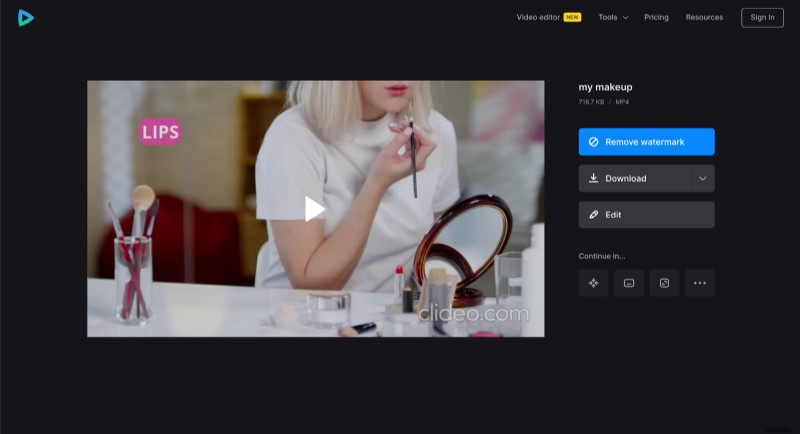Expand the Tools menu
The height and width of the screenshot is (434, 800).
613,17
